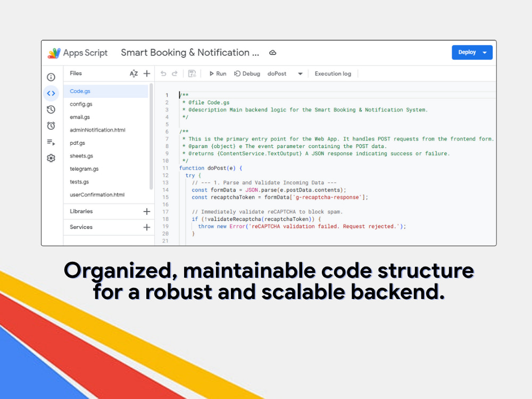Screen dimensions: 532x399
Task: Open the doPost function selector dropdown
Action: tap(285, 73)
